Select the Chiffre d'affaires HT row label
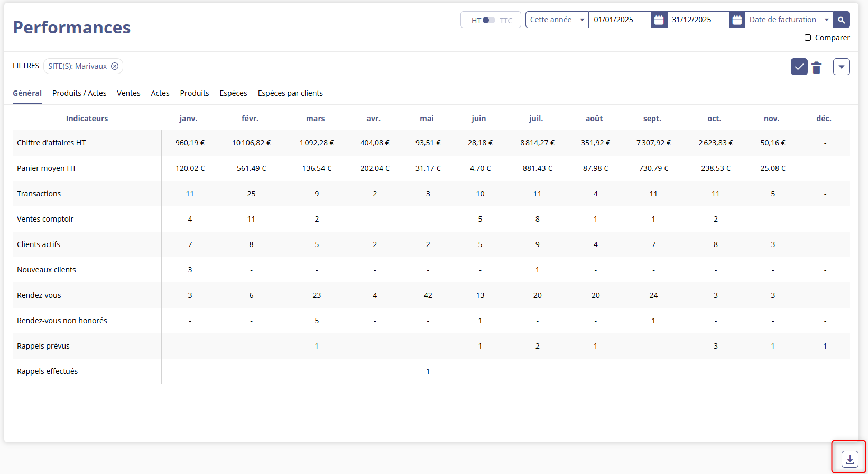 (x=51, y=143)
